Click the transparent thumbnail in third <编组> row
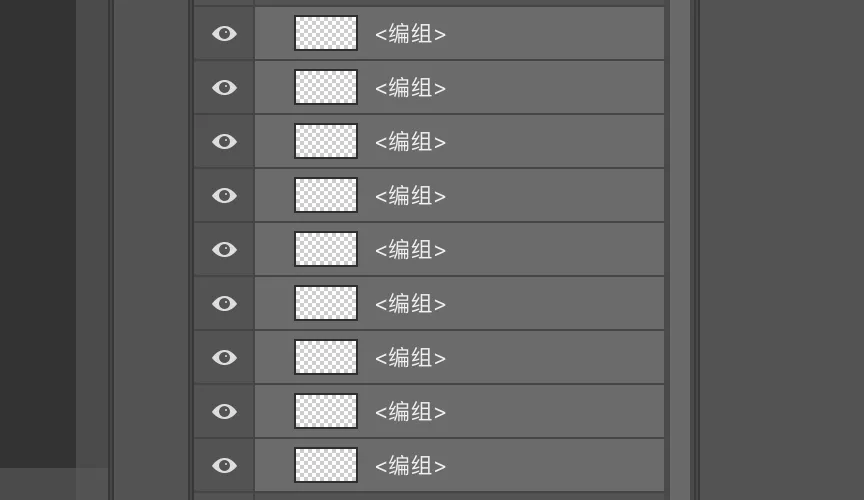Image resolution: width=864 pixels, height=500 pixels. point(326,141)
